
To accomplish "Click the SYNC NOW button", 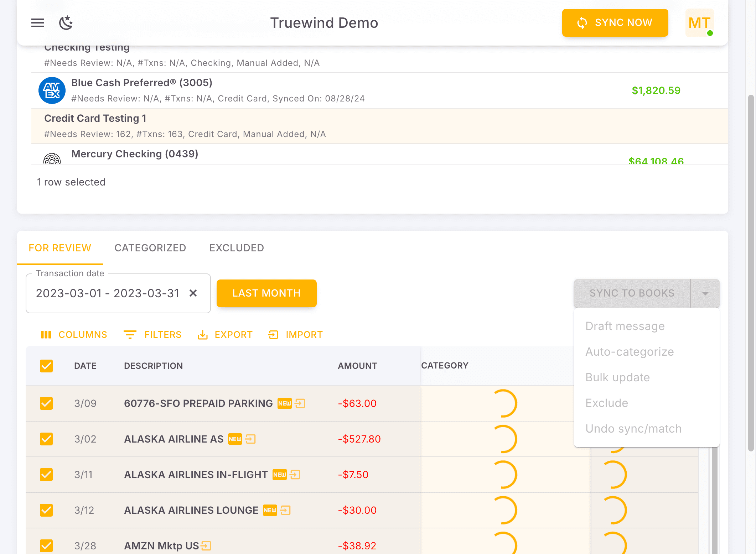I will coord(615,23).
